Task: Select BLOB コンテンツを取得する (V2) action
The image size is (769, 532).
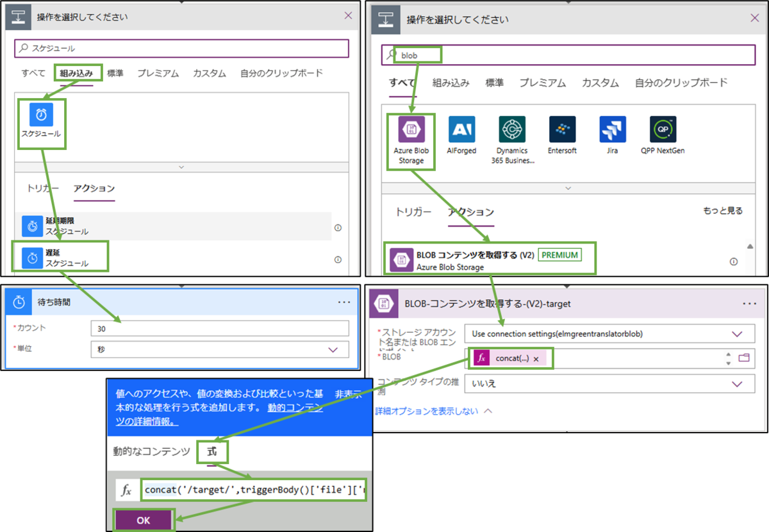Action: click(x=490, y=260)
